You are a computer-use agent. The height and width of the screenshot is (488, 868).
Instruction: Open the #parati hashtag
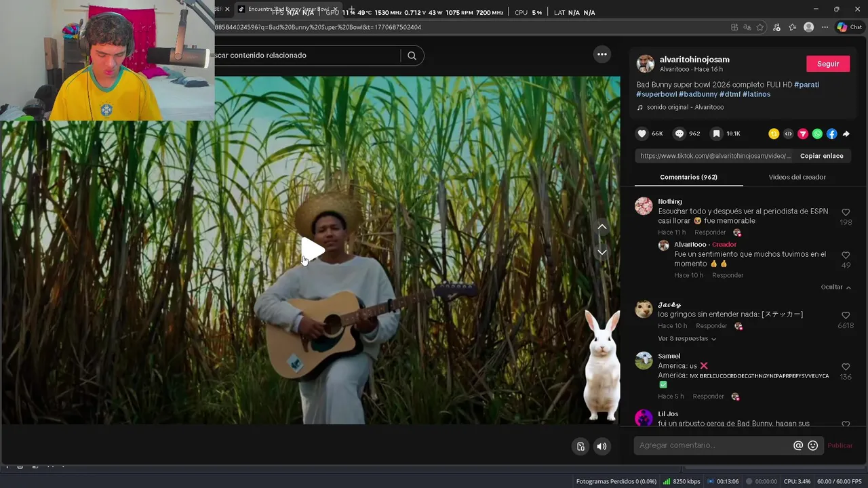coord(806,85)
